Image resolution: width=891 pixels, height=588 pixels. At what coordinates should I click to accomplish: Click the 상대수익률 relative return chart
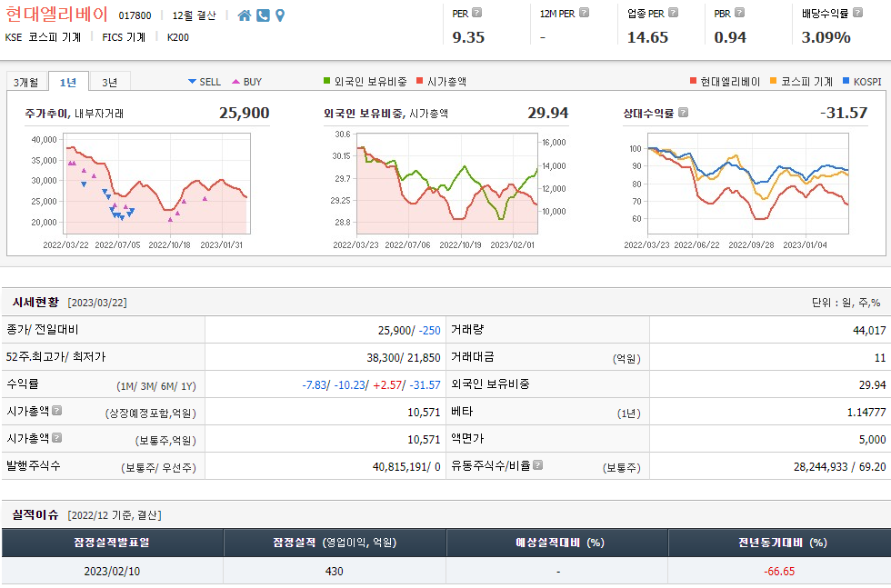click(x=747, y=184)
